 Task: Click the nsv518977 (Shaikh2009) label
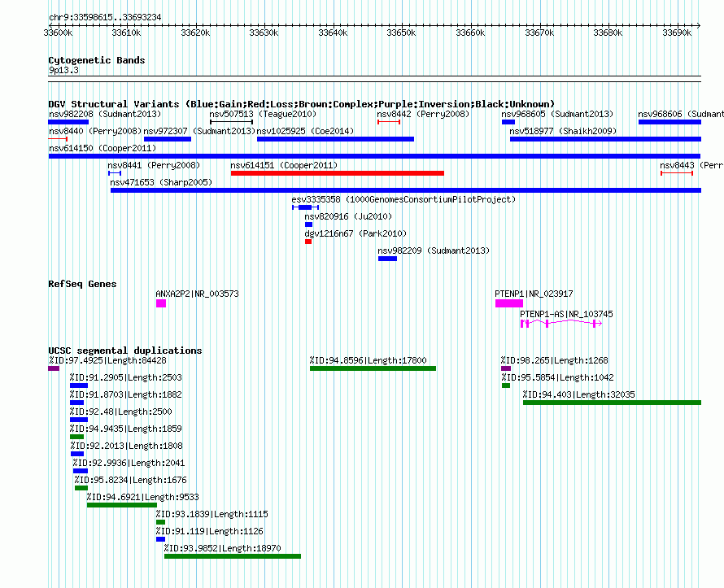(x=563, y=131)
